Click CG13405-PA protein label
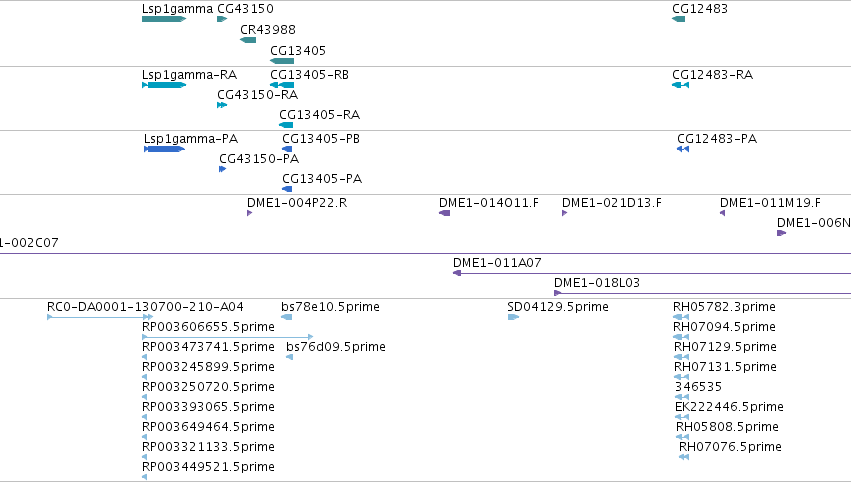 tap(322, 179)
